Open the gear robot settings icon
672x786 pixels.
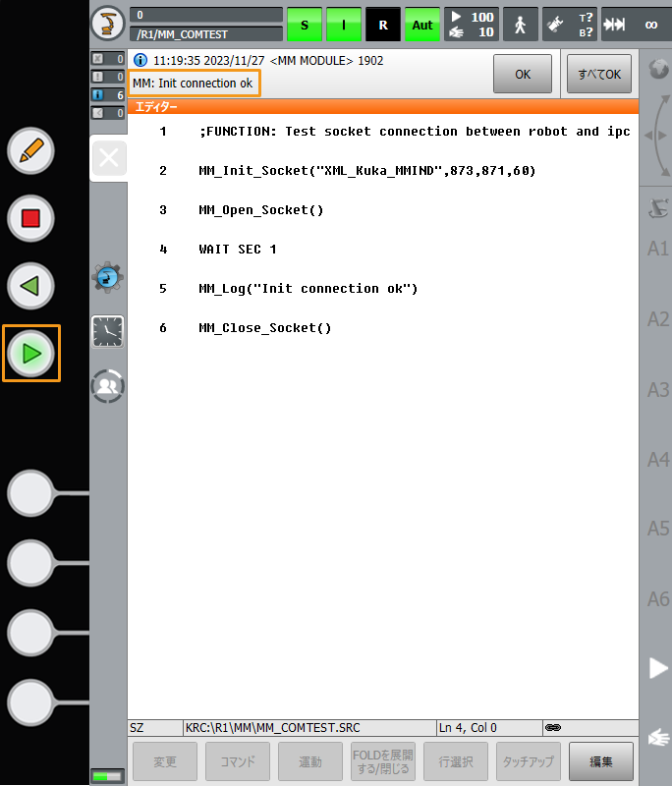(x=107, y=277)
